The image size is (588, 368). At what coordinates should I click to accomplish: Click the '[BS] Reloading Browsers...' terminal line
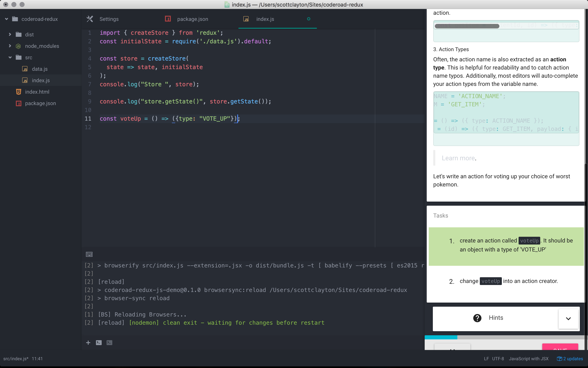[135, 314]
